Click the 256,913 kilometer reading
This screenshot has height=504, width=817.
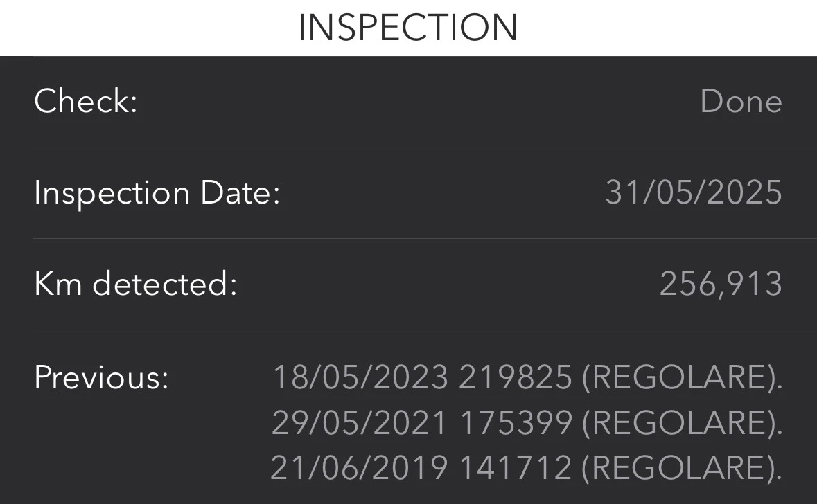click(721, 284)
